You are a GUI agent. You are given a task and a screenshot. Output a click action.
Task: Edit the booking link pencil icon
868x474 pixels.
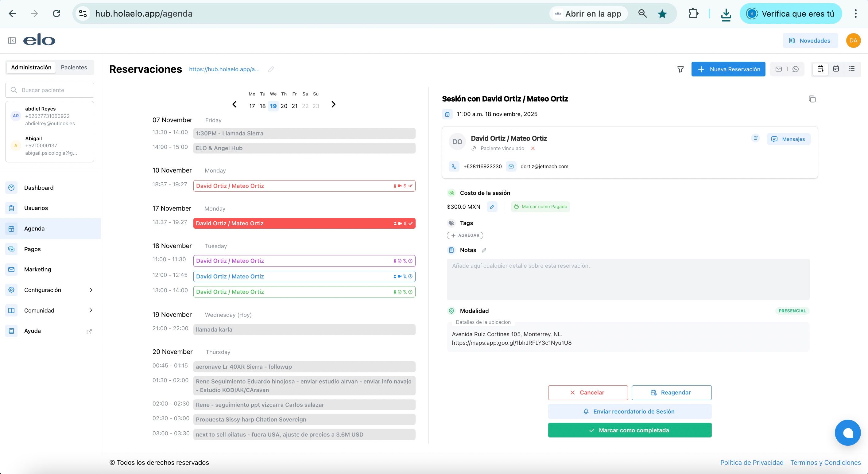tap(271, 69)
